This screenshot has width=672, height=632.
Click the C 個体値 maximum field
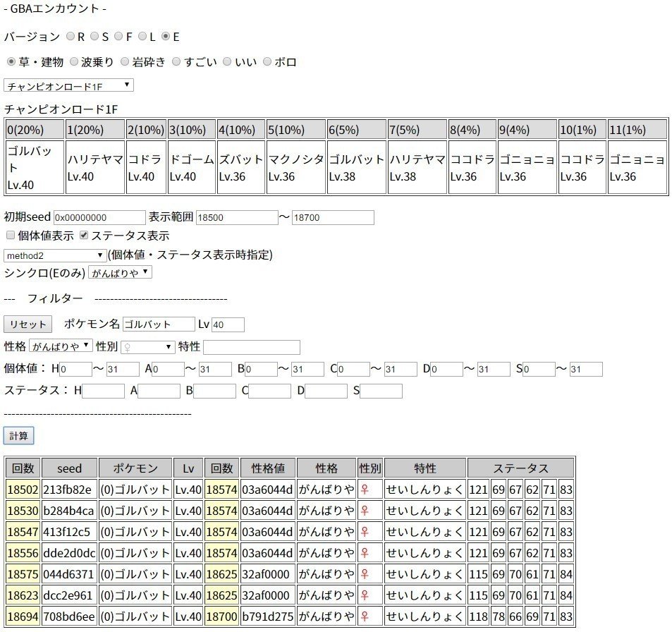point(401,369)
